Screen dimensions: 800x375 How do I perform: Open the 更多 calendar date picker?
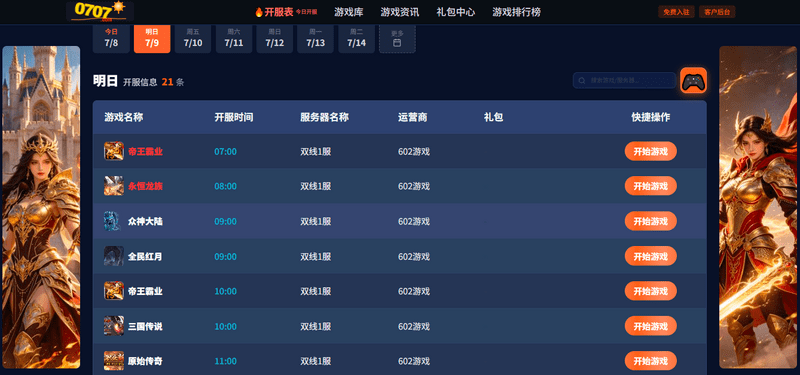pyautogui.click(x=397, y=38)
